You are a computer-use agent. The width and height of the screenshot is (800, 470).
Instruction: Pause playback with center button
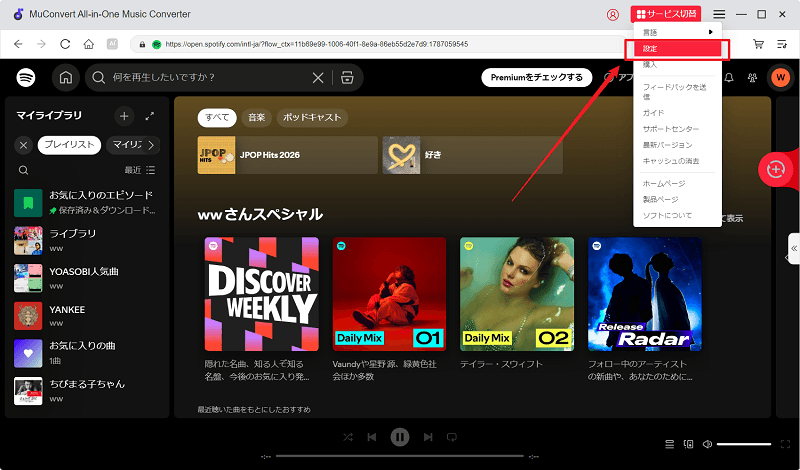click(400, 437)
